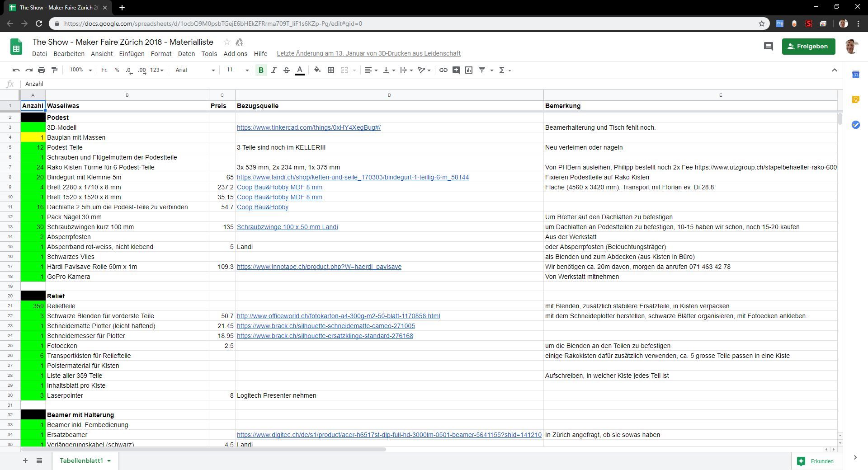Open the Arial font family dropdown
Screen dimensions: 868x470
click(195, 70)
